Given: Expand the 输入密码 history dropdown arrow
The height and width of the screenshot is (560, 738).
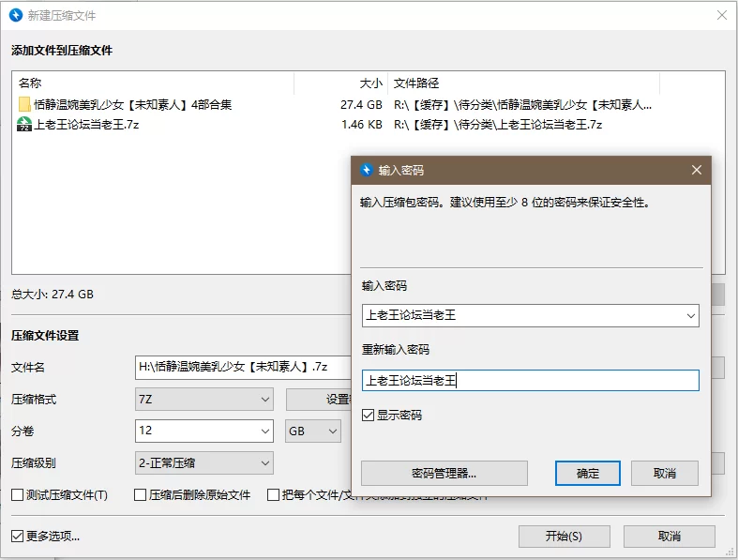Looking at the screenshot, I should [690, 315].
